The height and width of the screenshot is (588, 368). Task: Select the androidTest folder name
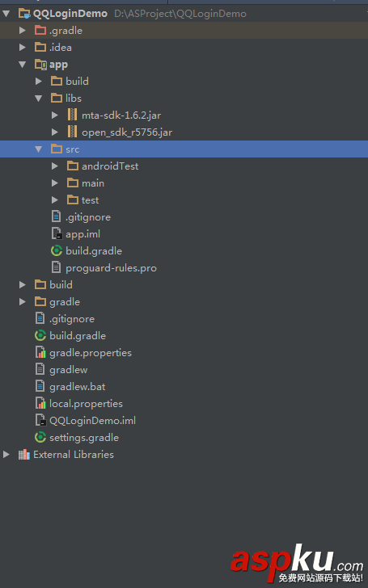pyautogui.click(x=110, y=166)
